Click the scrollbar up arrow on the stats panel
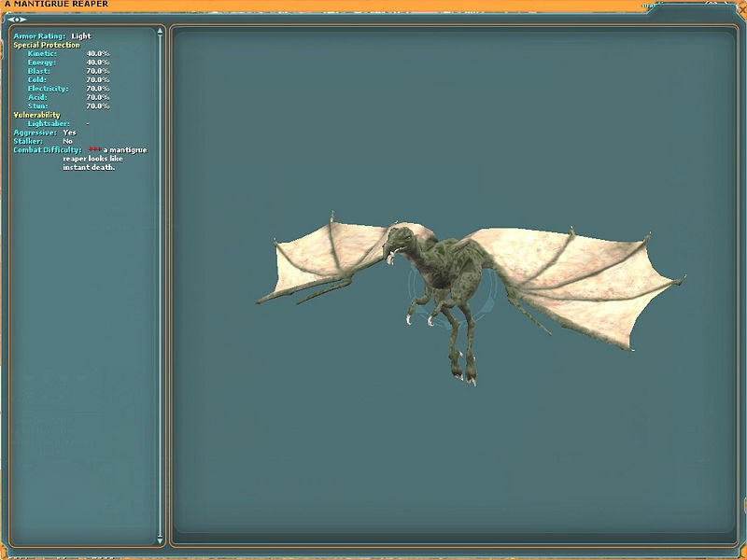 (160, 31)
